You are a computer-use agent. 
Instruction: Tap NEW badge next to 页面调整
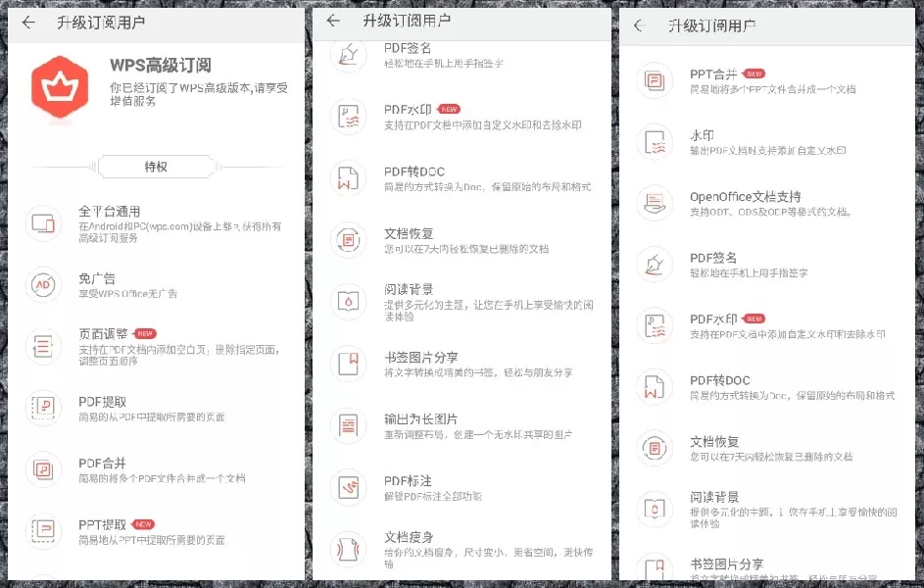click(145, 333)
